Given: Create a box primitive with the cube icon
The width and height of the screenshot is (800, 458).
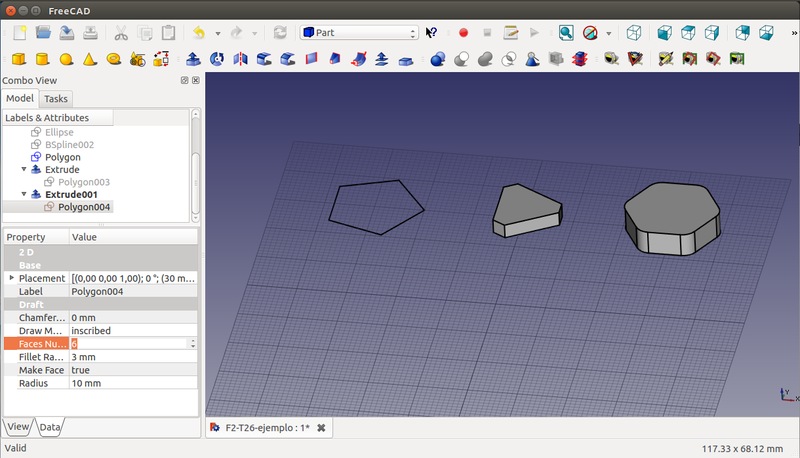Looking at the screenshot, I should coord(19,59).
